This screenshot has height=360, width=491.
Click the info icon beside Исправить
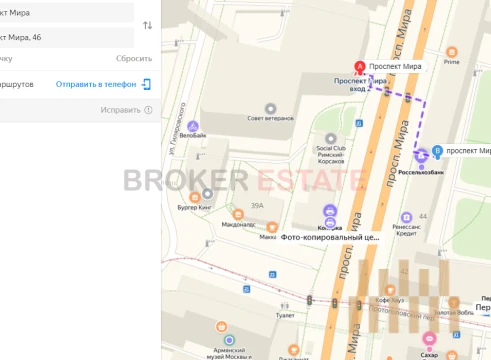pyautogui.click(x=148, y=110)
